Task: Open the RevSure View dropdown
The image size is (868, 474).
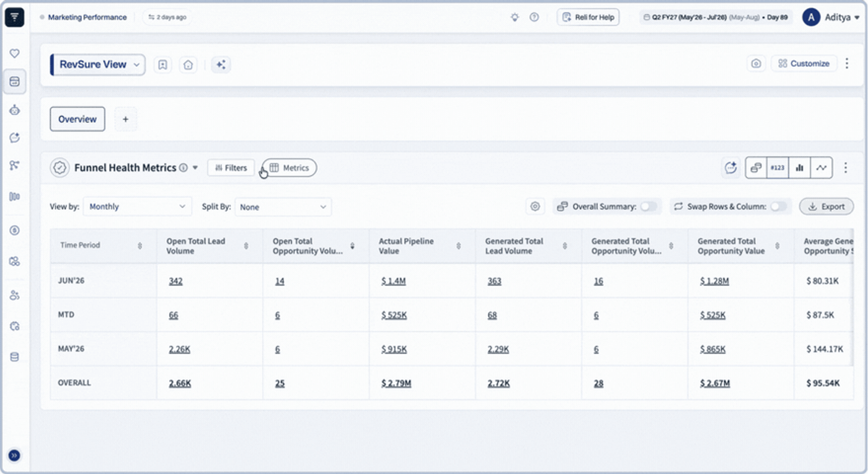Action: (x=98, y=65)
